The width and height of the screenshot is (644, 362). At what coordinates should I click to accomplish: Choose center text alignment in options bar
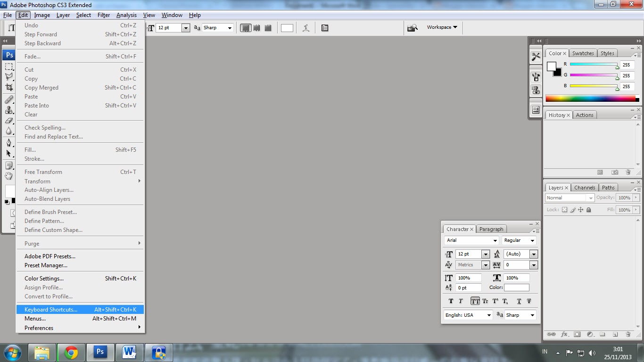coord(256,28)
